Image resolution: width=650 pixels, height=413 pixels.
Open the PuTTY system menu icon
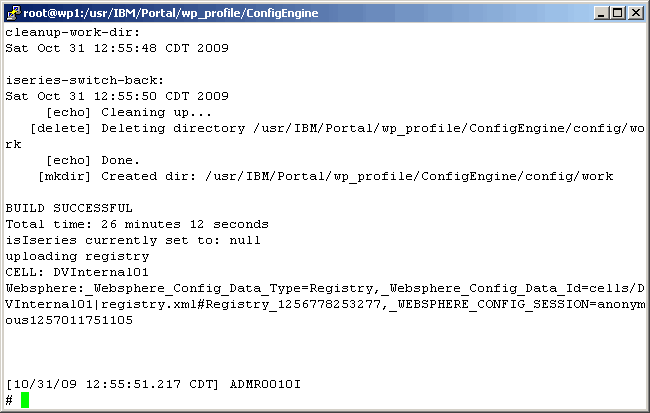pyautogui.click(x=13, y=12)
